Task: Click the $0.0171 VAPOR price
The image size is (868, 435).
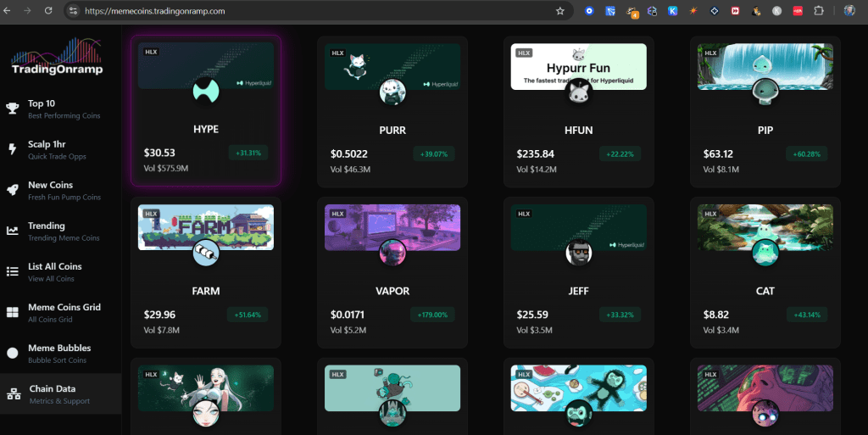Action: click(x=347, y=315)
